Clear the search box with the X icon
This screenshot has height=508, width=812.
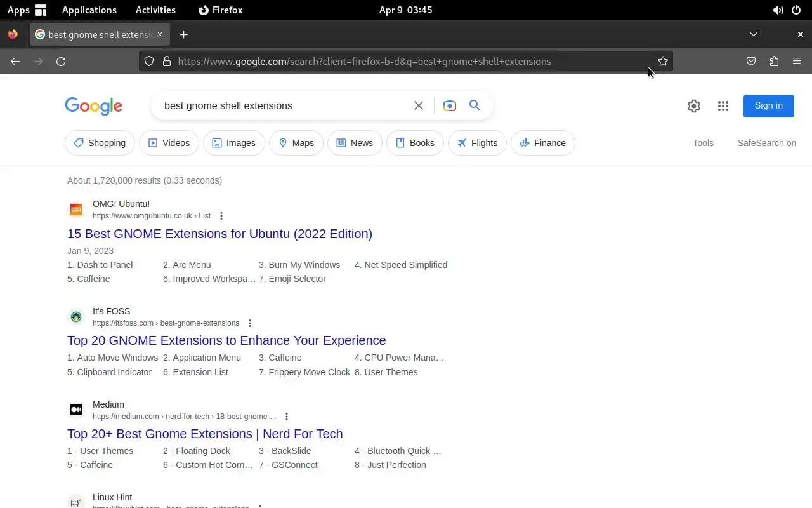(419, 105)
